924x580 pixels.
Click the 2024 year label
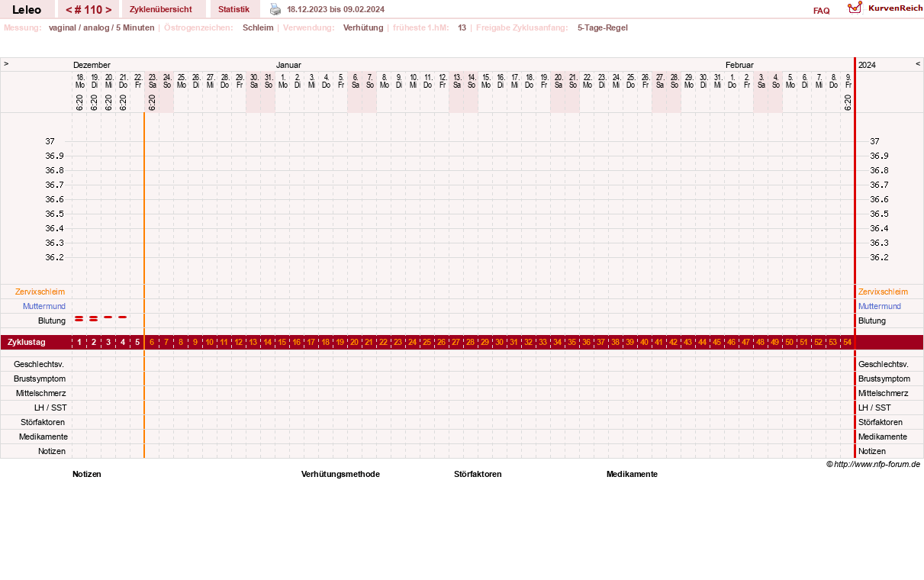[x=867, y=65]
